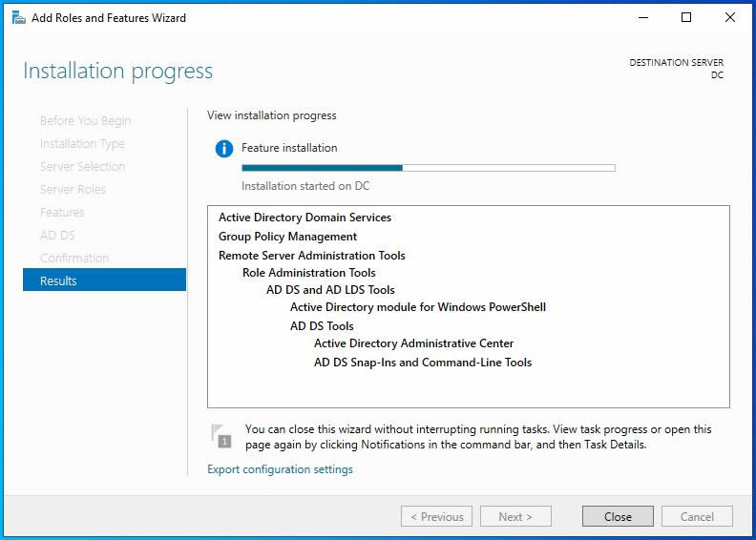Image resolution: width=756 pixels, height=540 pixels.
Task: Click the Cancel button
Action: [697, 516]
